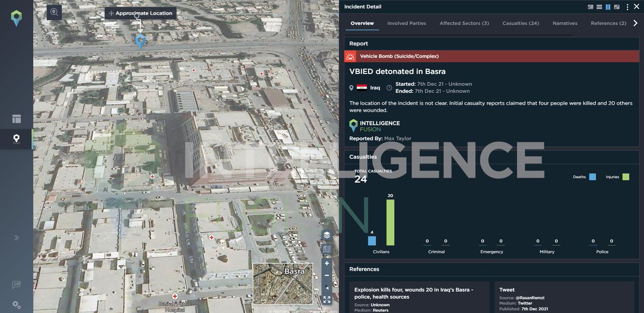Click the location pin icon beside Iraq
This screenshot has height=313, width=644.
[x=352, y=88]
